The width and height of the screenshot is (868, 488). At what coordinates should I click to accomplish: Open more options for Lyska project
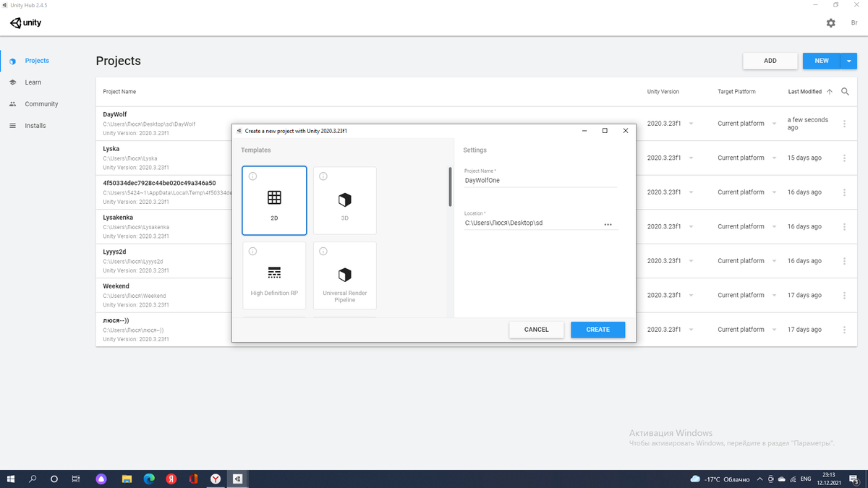[844, 158]
